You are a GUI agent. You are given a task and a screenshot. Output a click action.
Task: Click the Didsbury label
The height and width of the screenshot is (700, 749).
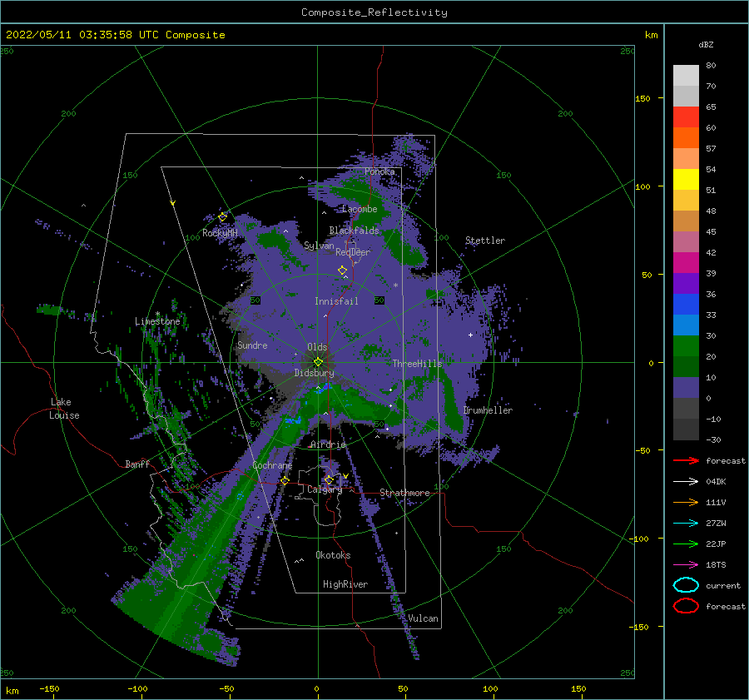(315, 373)
